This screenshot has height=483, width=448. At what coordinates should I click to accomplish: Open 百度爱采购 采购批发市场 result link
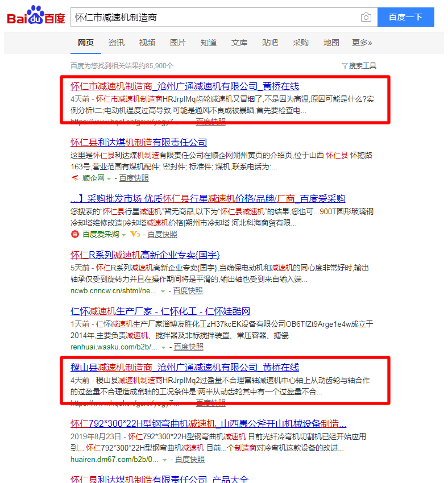pos(208,199)
